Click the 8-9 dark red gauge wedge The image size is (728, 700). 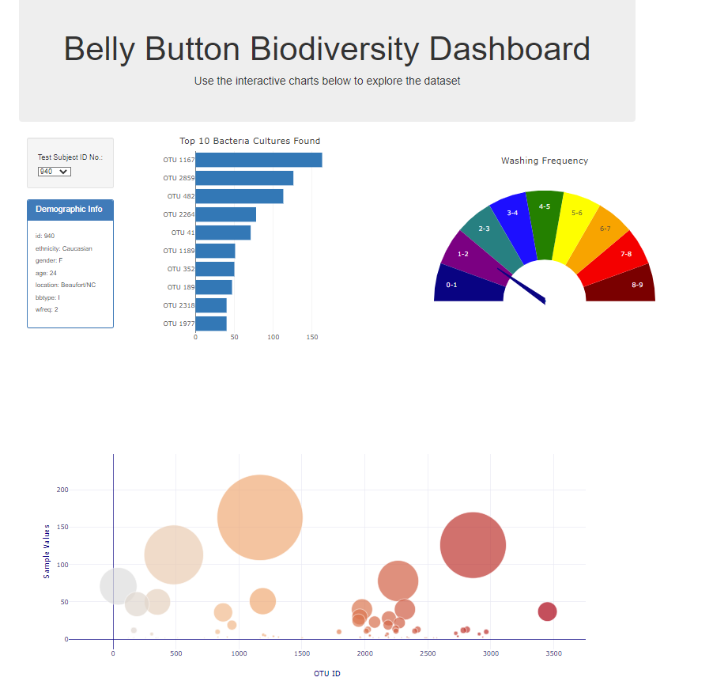click(637, 283)
